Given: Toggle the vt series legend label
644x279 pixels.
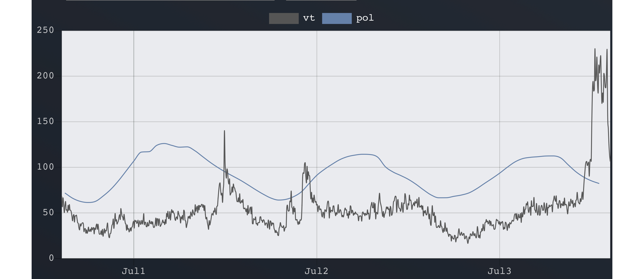Looking at the screenshot, I should 309,18.
